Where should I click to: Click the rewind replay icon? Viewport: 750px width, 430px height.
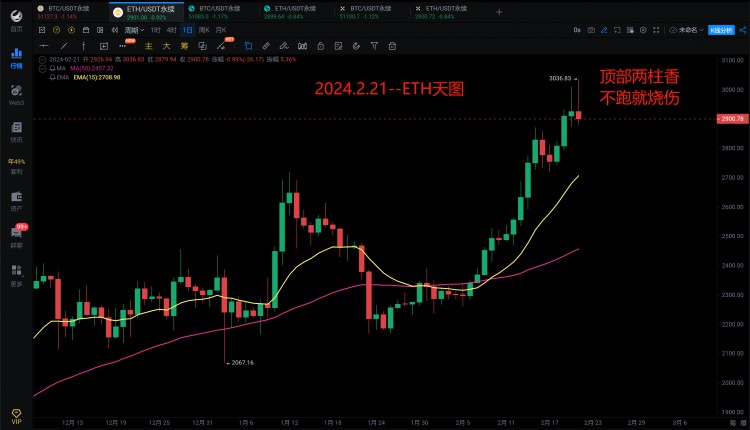point(115,30)
